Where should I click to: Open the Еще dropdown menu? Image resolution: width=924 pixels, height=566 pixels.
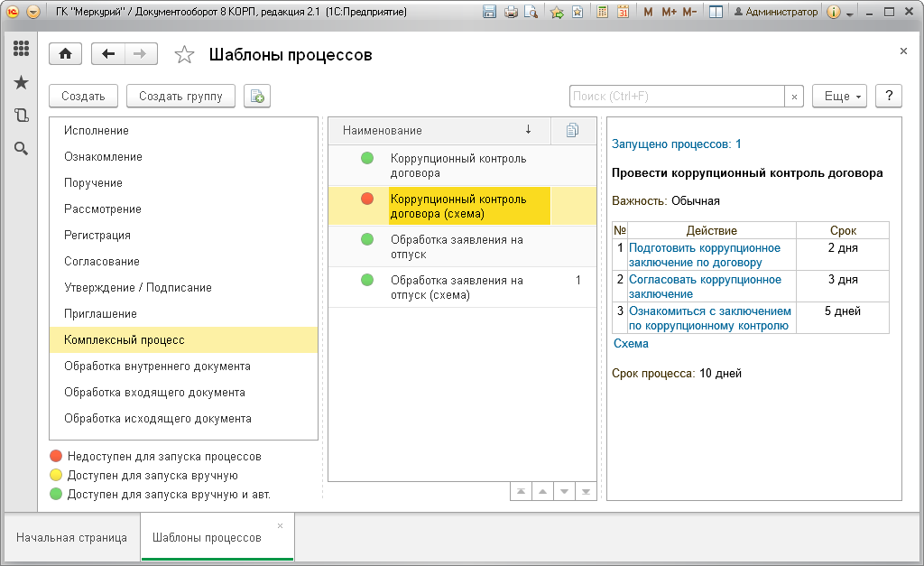tap(840, 96)
